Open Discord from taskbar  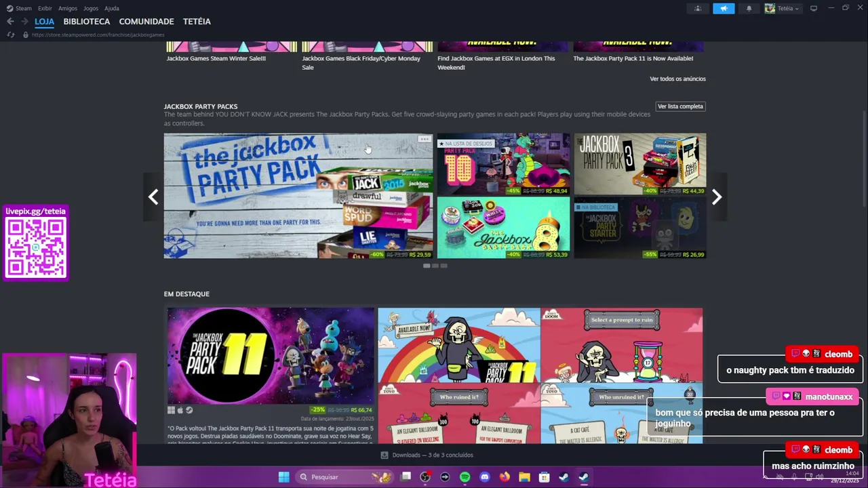tap(484, 476)
